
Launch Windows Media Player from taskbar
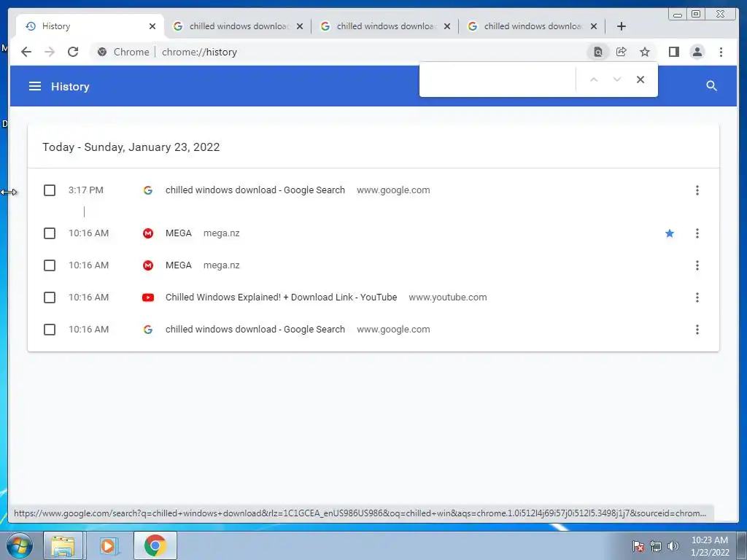[x=108, y=545]
